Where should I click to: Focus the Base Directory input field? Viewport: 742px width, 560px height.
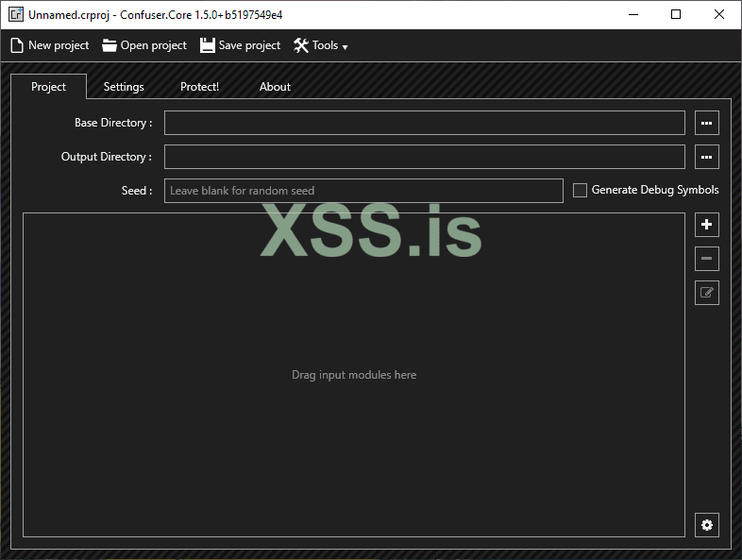[425, 123]
